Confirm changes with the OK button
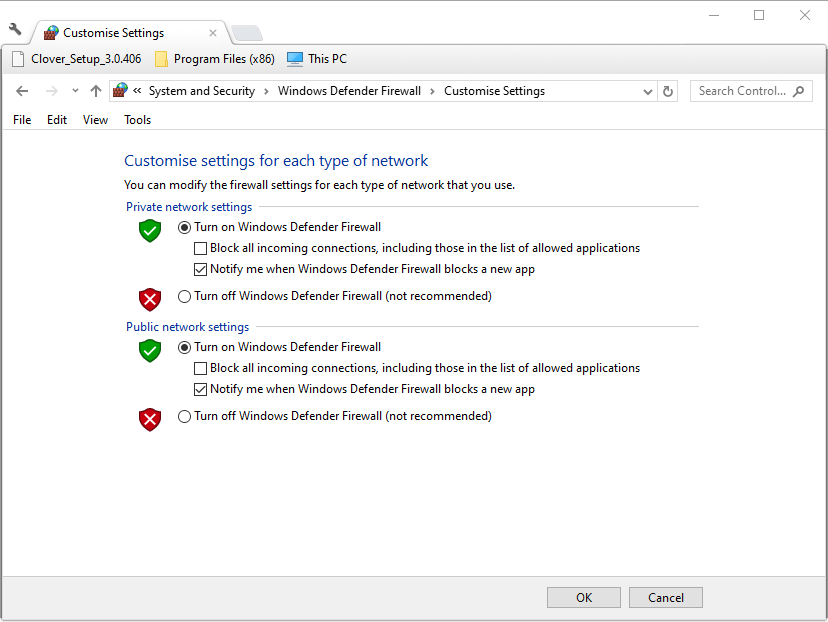This screenshot has width=828, height=622. (x=583, y=597)
